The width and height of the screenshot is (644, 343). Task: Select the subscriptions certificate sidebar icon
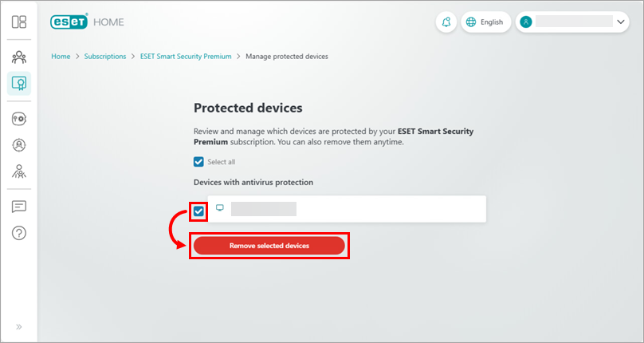(x=19, y=83)
